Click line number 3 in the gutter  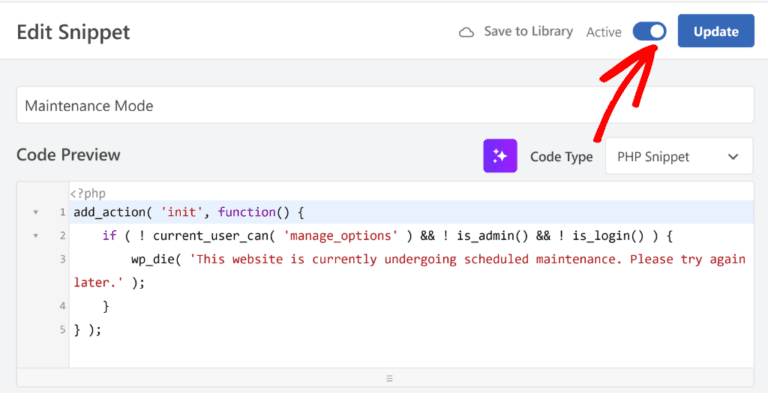62,259
